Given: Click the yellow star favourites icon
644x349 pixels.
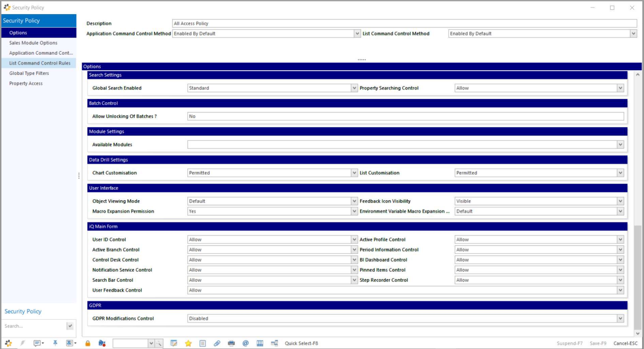Looking at the screenshot, I should [x=188, y=343].
